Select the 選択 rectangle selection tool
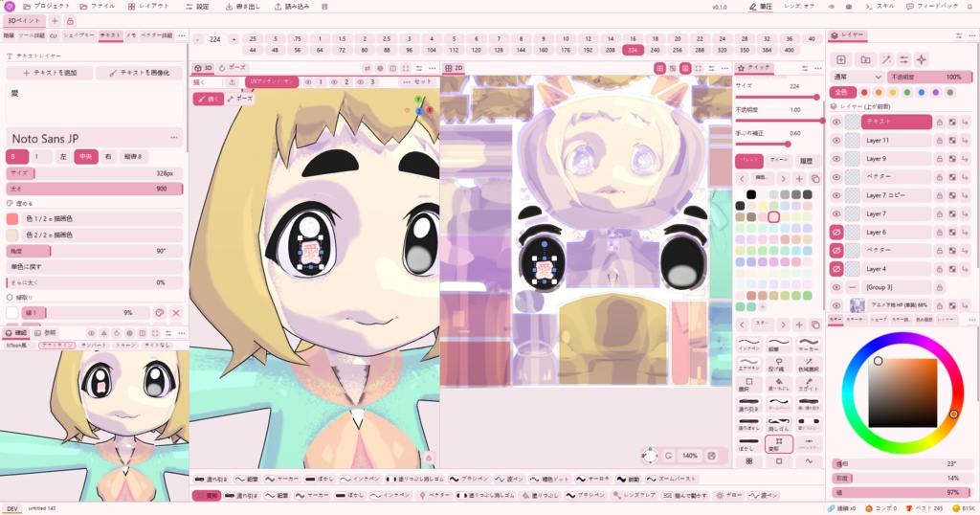 (x=748, y=384)
